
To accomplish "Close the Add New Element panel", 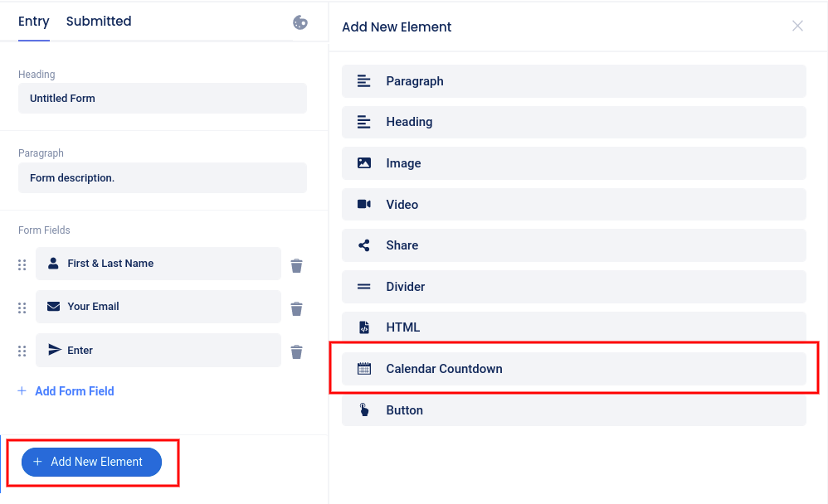I will pos(797,27).
